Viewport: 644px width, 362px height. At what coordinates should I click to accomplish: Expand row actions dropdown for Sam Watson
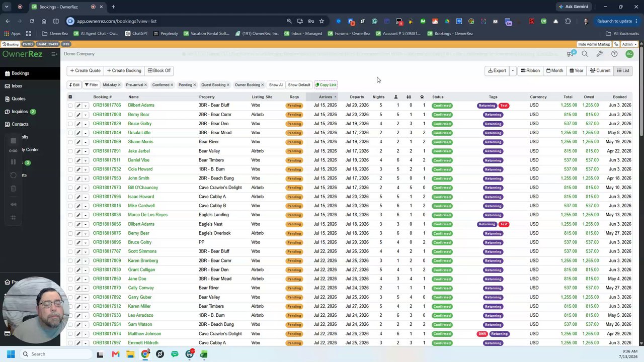[x=86, y=325]
